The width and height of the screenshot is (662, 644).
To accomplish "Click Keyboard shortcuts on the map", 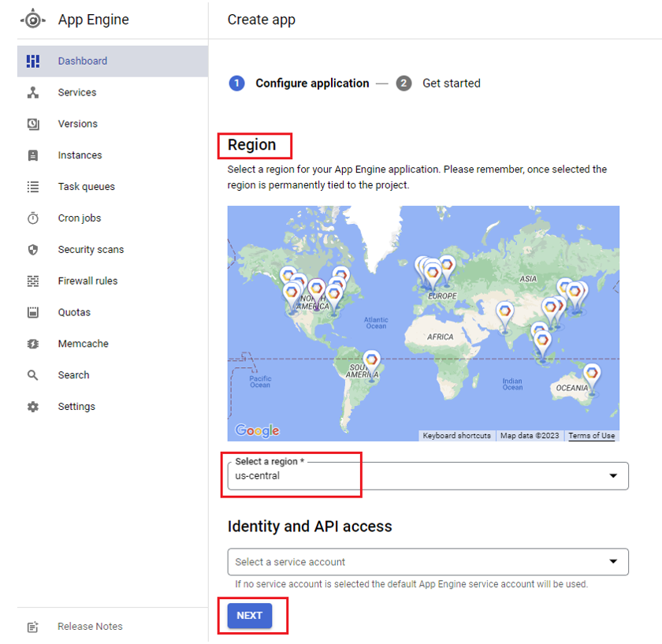I will (456, 435).
